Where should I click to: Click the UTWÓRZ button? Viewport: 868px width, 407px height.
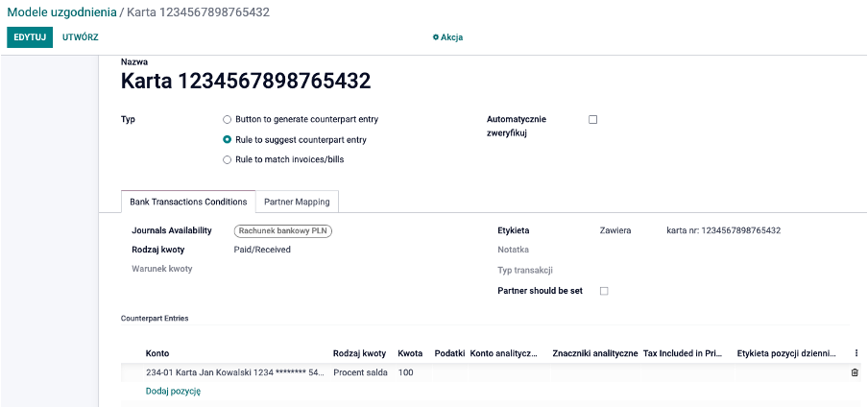click(x=81, y=37)
